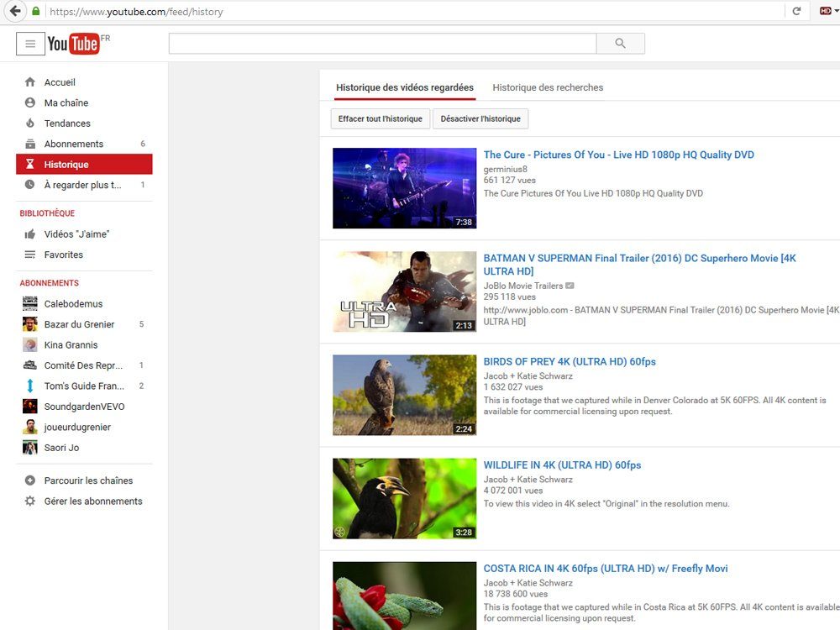Open the hornbill Wildlife thumbnail
Viewport: 840px width, 630px height.
point(405,498)
